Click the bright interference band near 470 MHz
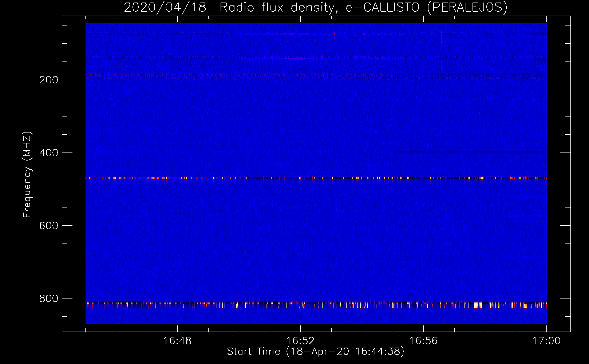Image resolution: width=589 pixels, height=364 pixels. coord(316,178)
